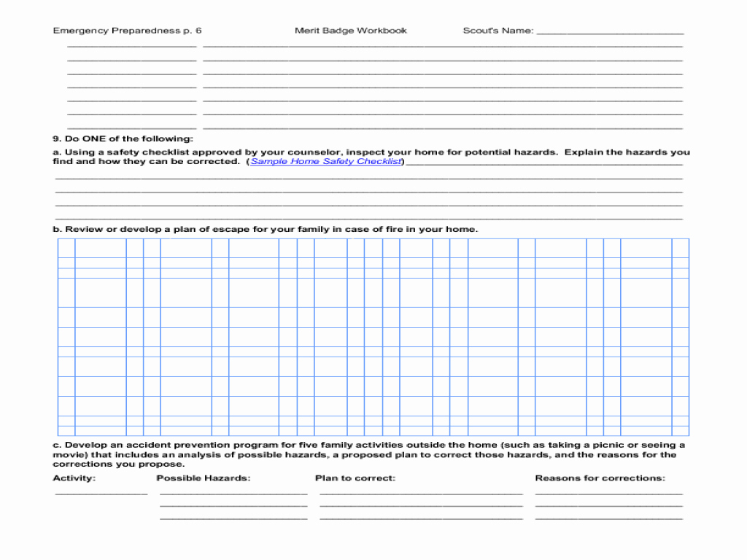Click the Reasons for corrections: column label
The height and width of the screenshot is (560, 747).
pyautogui.click(x=600, y=478)
